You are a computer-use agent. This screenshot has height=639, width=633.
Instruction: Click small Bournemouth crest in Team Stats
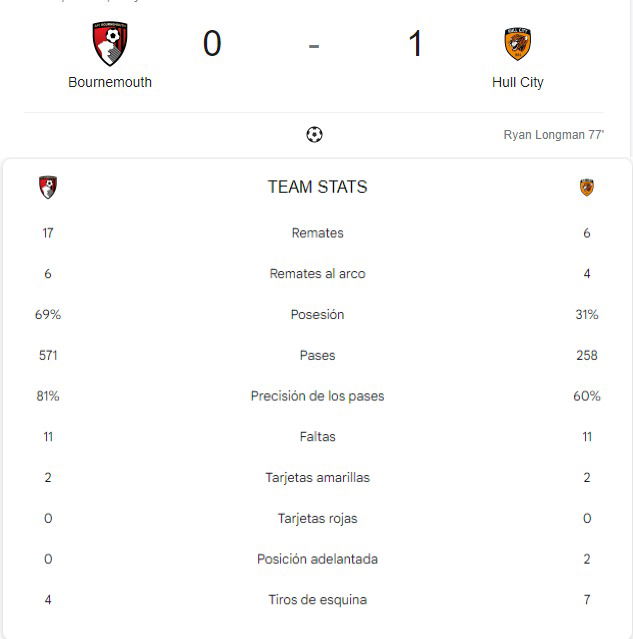(48, 187)
